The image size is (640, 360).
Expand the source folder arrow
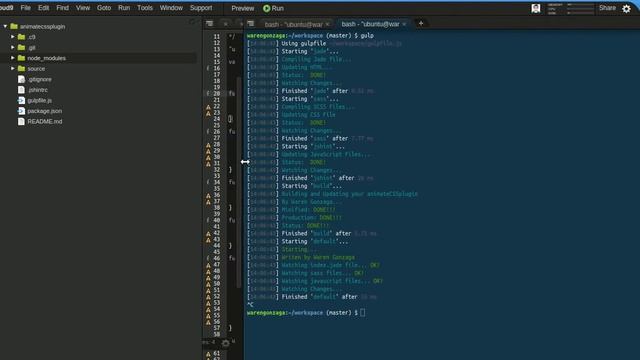click(13, 69)
